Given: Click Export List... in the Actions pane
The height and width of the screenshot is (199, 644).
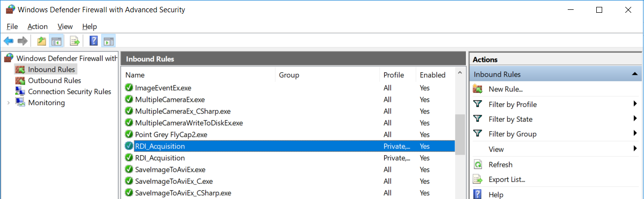Looking at the screenshot, I should click(x=507, y=179).
